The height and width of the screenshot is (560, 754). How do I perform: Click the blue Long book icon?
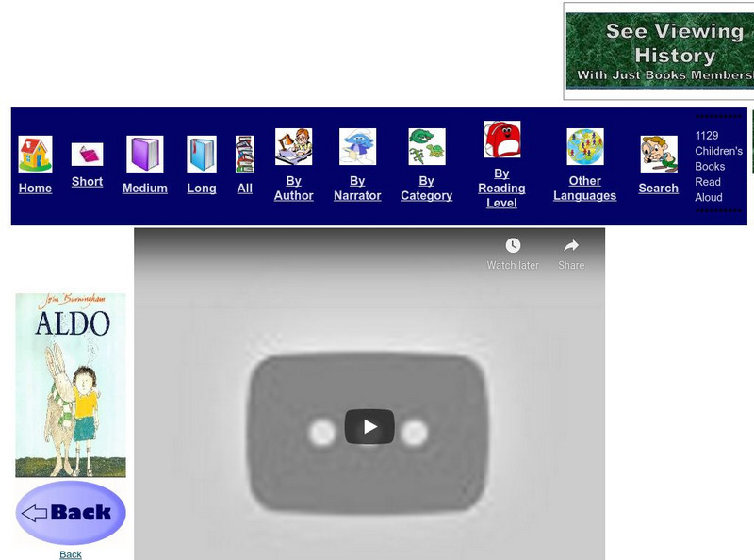pyautogui.click(x=202, y=154)
